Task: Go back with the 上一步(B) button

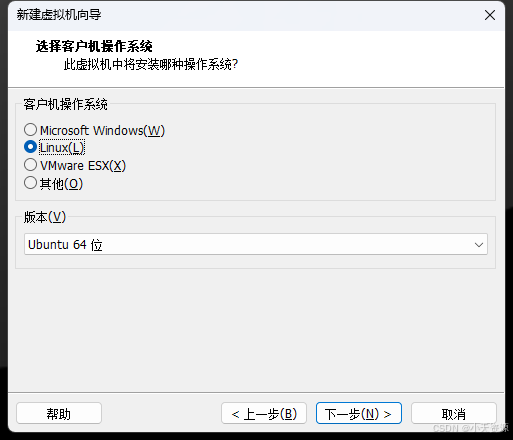Action: (x=264, y=414)
